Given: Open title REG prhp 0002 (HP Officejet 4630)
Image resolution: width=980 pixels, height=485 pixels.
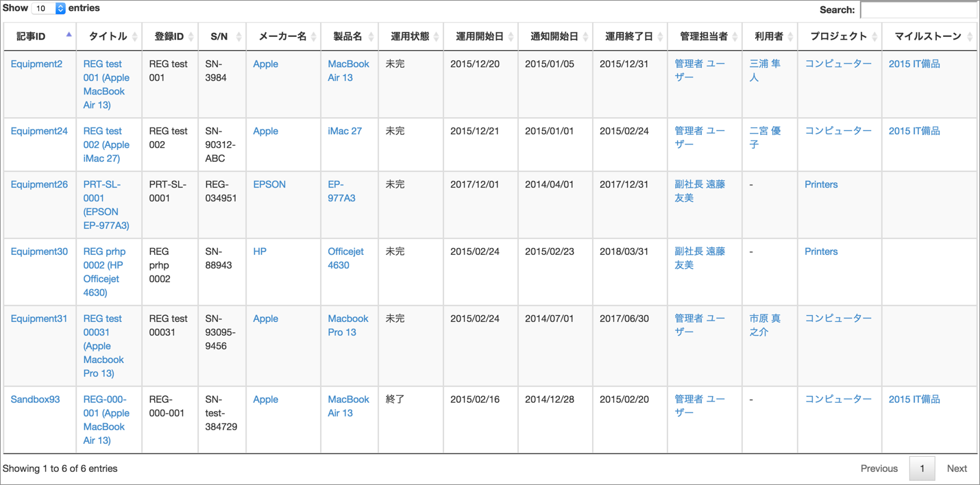Looking at the screenshot, I should 104,272.
